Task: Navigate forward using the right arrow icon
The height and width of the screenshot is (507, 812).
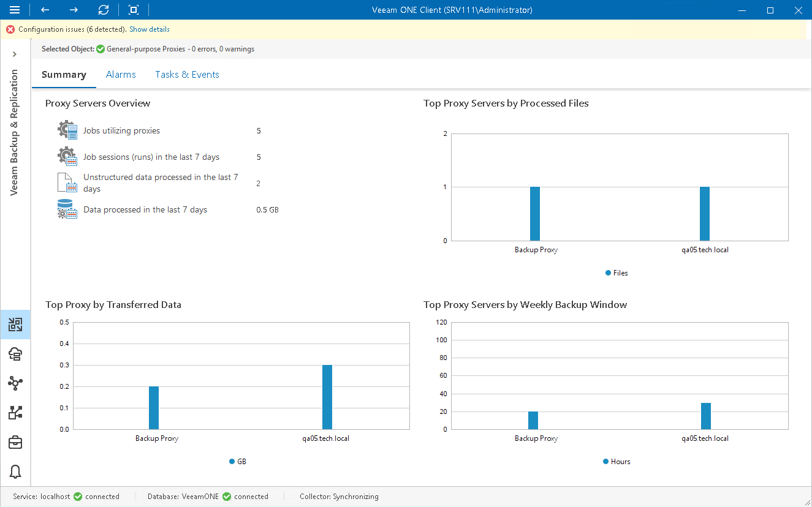Action: [75, 10]
